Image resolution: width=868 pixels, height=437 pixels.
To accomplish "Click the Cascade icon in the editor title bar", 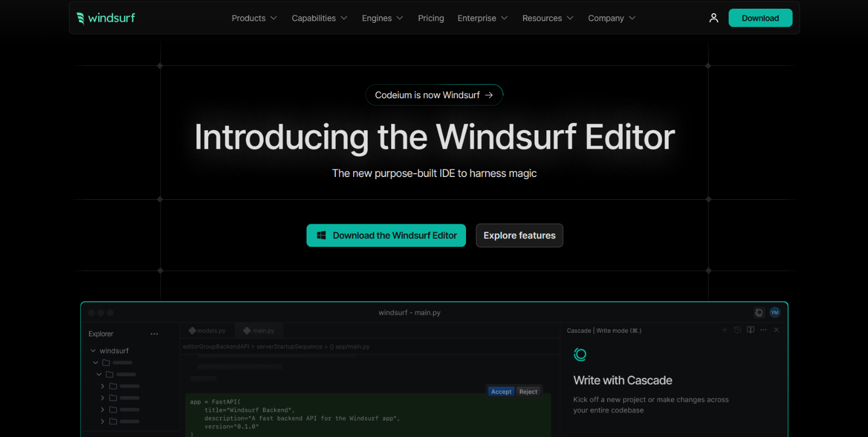I will pyautogui.click(x=759, y=313).
